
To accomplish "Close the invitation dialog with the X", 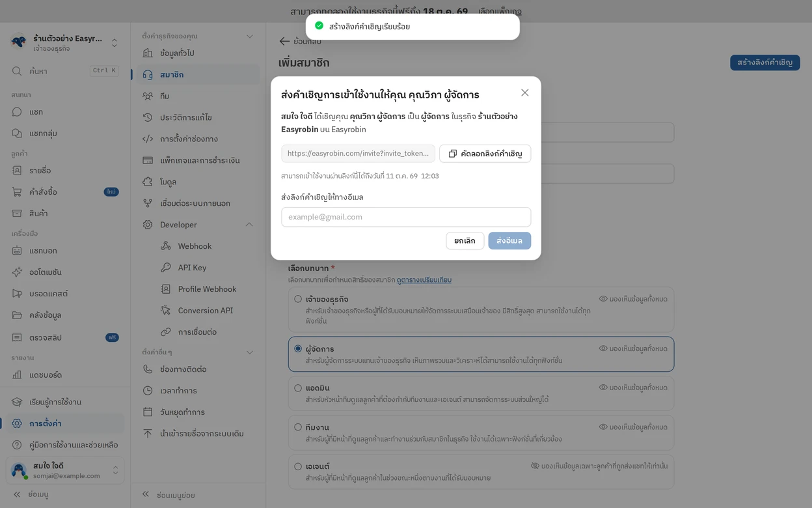I will point(525,93).
